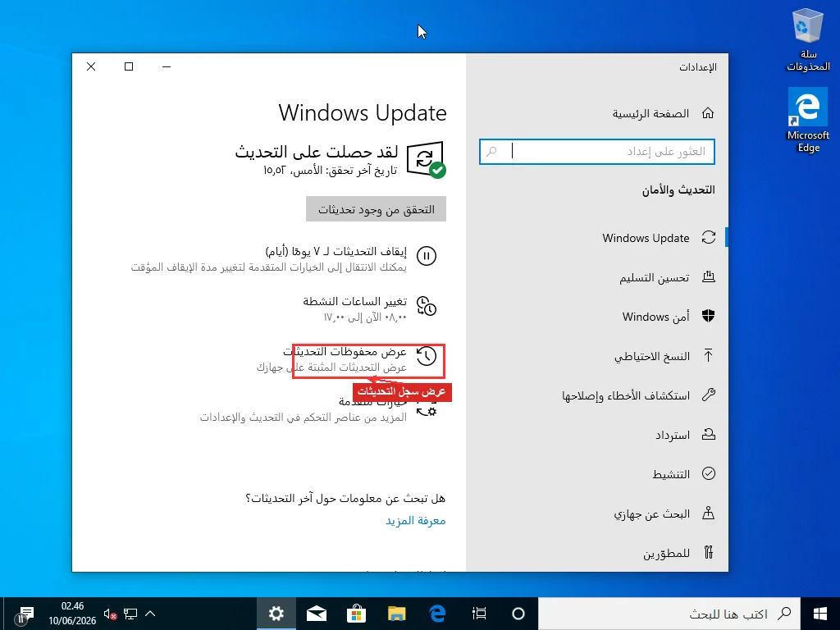
Task: Click 'معرفة المزيد' learn more link
Action: pos(416,521)
